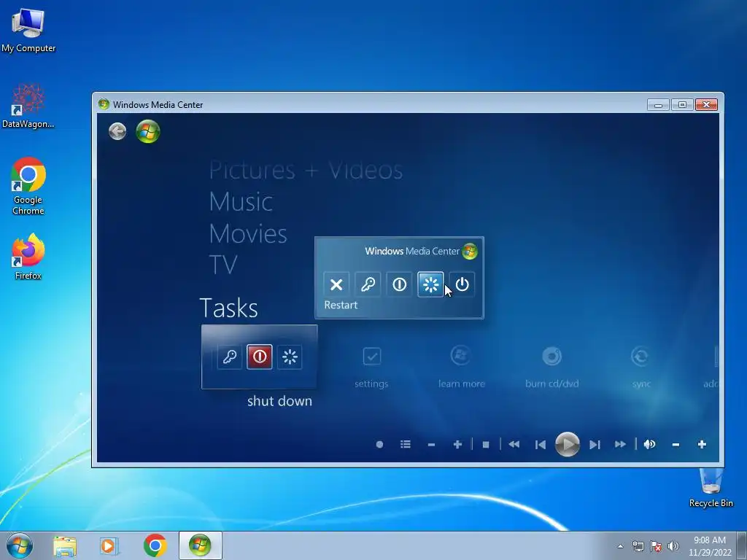Open the burn cd/dvd task
Screen dimensions: 747x560
(x=551, y=367)
